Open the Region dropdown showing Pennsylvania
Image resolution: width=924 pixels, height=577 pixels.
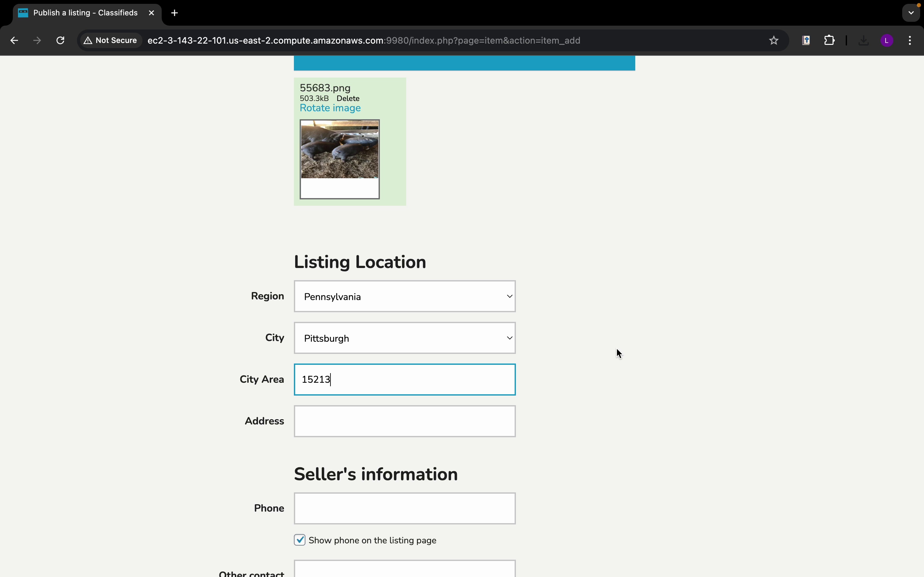[405, 297]
